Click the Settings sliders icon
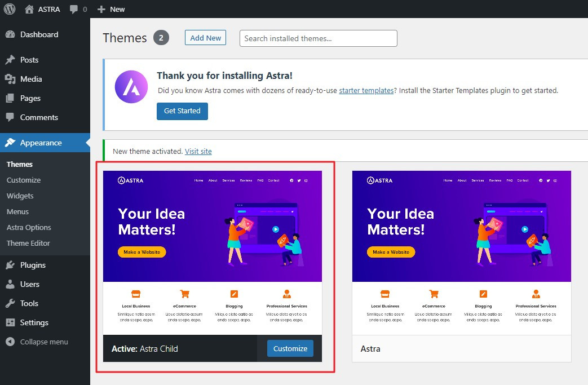 point(11,322)
